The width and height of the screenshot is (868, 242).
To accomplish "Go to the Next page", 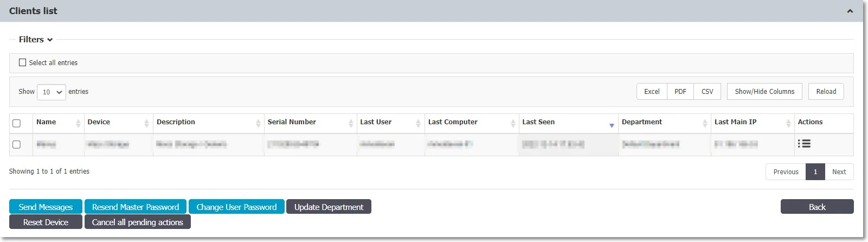I will 839,171.
